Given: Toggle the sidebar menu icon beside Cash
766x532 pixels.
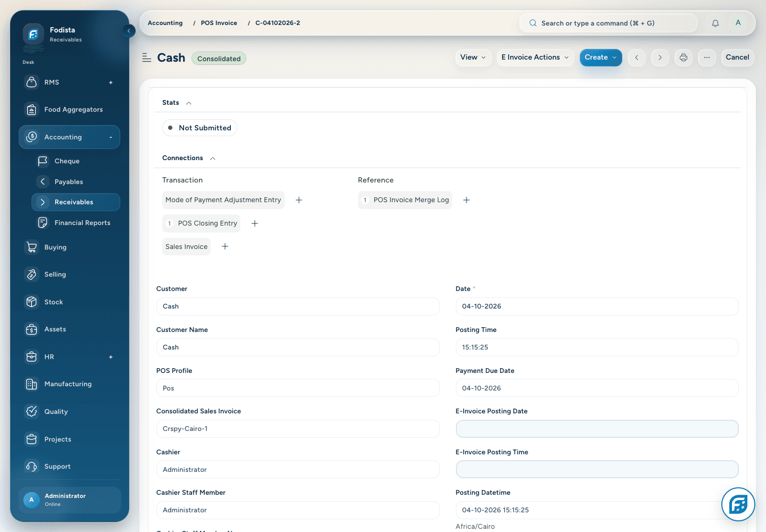Looking at the screenshot, I should coord(147,58).
